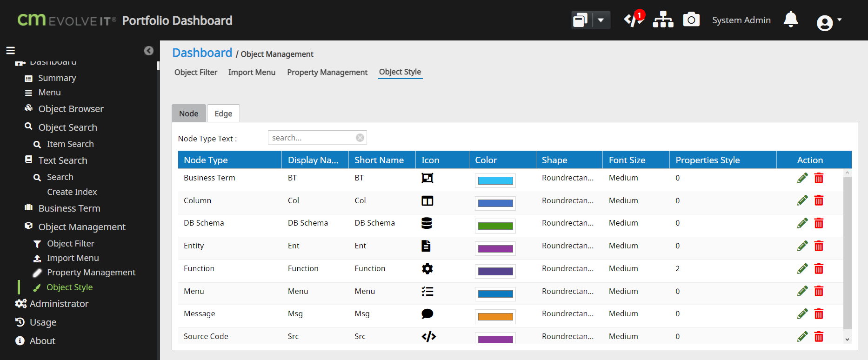Open the Import Menu tab
This screenshot has width=868, height=360.
252,72
